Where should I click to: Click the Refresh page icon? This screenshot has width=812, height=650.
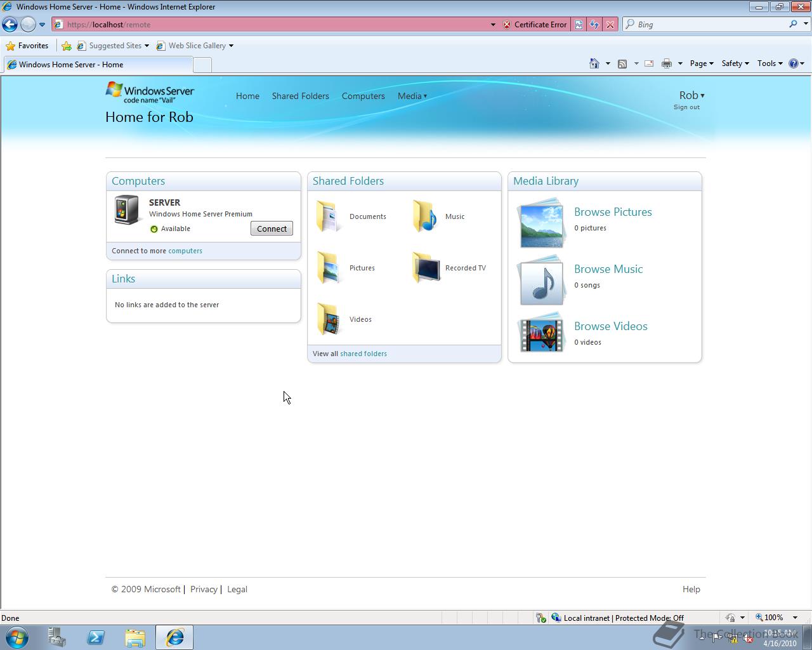pos(594,25)
